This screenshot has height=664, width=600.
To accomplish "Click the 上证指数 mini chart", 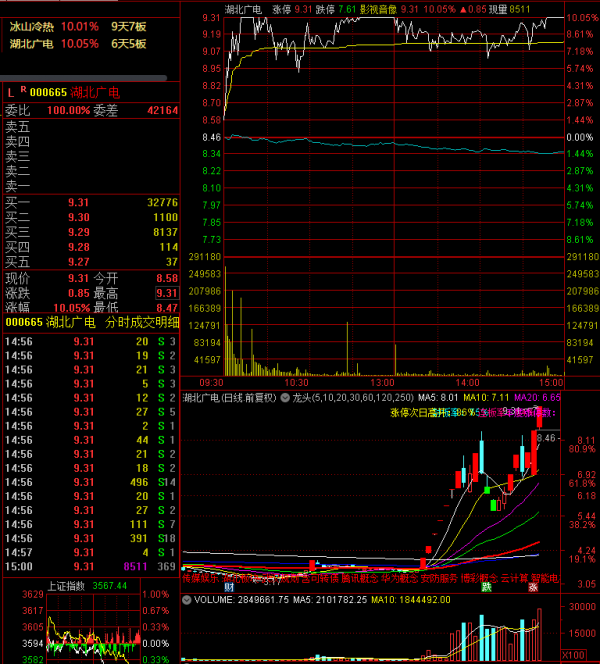I will [90, 627].
